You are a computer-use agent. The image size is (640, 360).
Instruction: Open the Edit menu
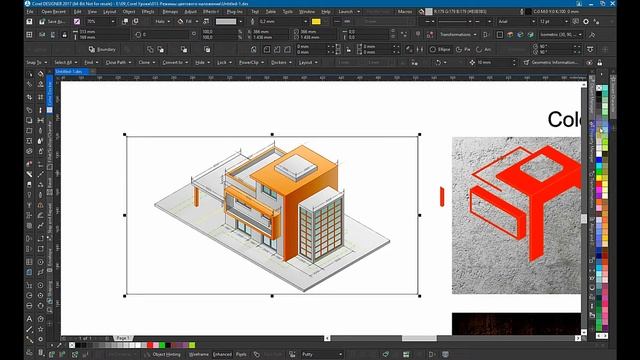(77, 11)
